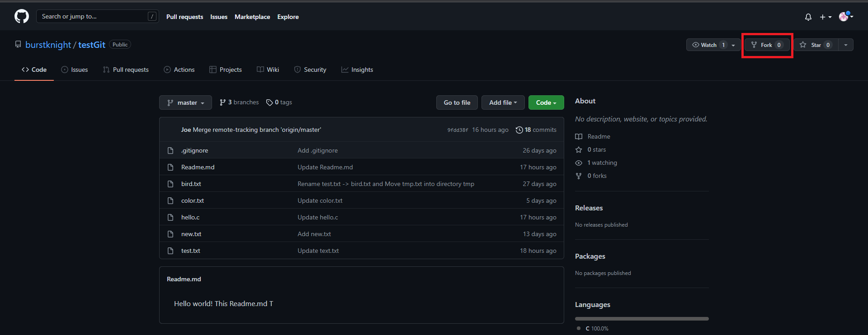Open the hello.c file
The image size is (868, 335).
[x=190, y=217]
